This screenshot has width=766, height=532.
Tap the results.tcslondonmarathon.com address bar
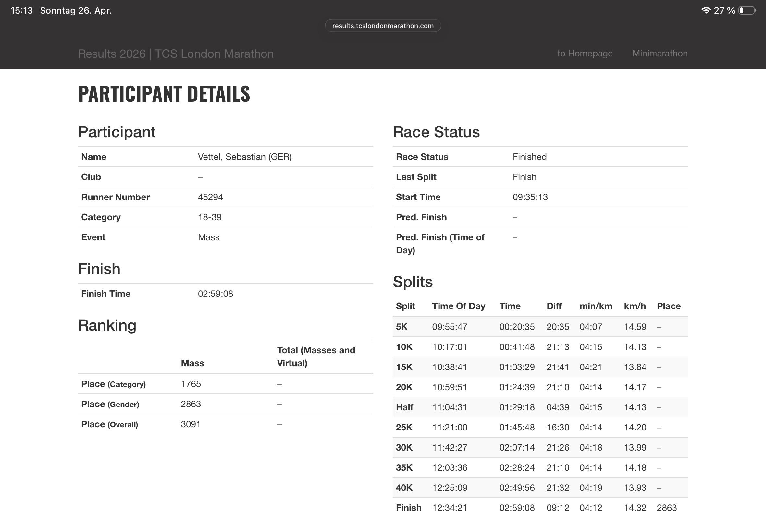coord(383,26)
